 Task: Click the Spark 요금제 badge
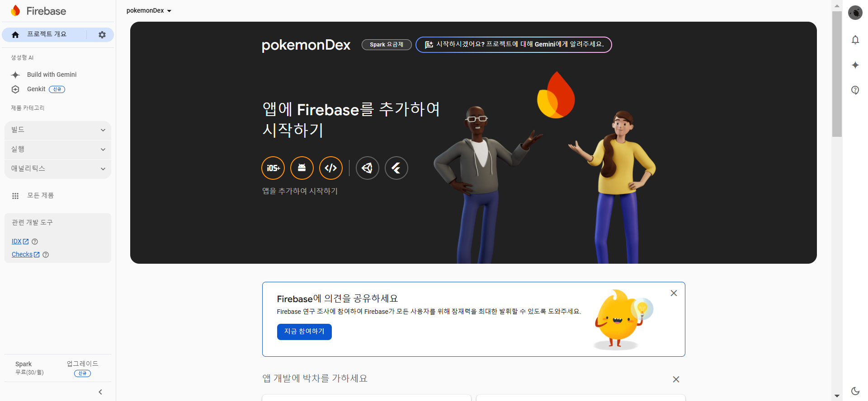pos(387,45)
